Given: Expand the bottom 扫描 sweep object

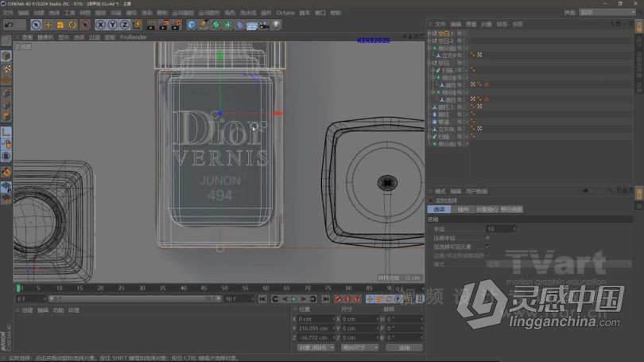Looking at the screenshot, I should pyautogui.click(x=429, y=137).
